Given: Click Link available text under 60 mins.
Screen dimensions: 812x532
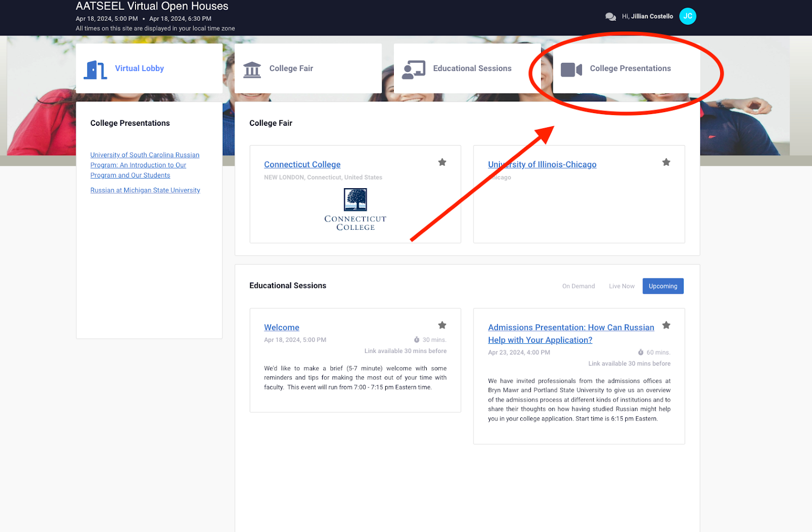Looking at the screenshot, I should click(x=629, y=364).
